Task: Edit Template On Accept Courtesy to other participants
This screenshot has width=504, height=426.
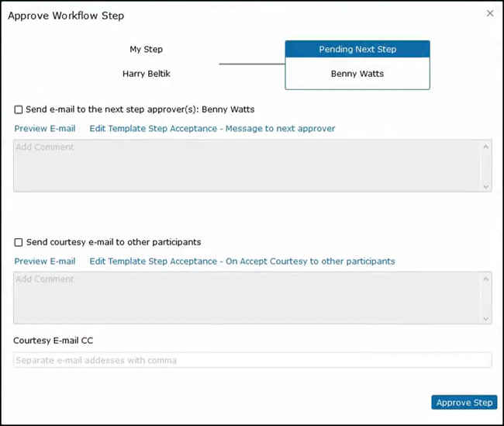Action: point(242,261)
